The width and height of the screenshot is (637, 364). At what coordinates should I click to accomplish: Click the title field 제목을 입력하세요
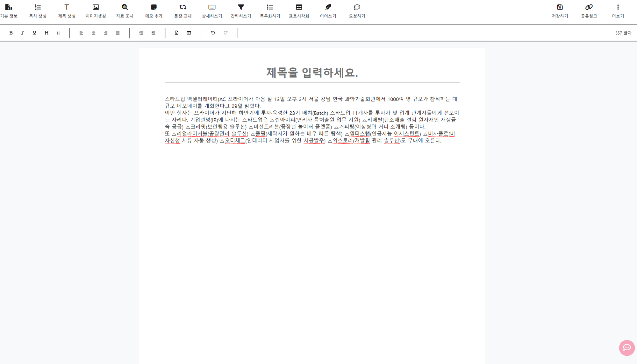coord(312,73)
